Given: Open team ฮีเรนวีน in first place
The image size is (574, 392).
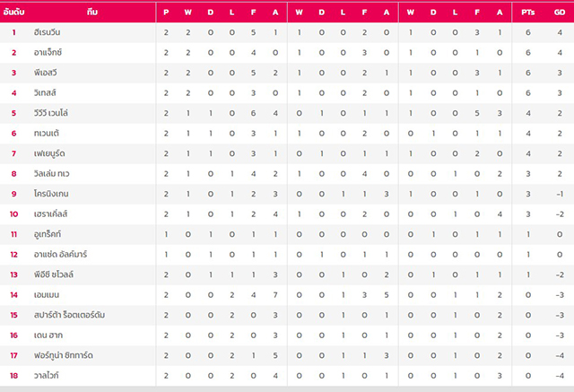Looking at the screenshot, I should [47, 32].
